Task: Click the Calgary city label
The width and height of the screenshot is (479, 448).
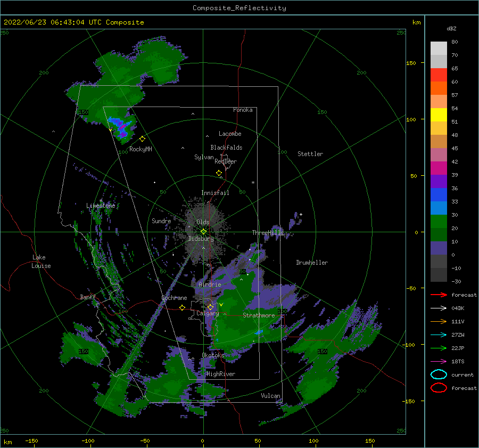Action: click(x=208, y=313)
